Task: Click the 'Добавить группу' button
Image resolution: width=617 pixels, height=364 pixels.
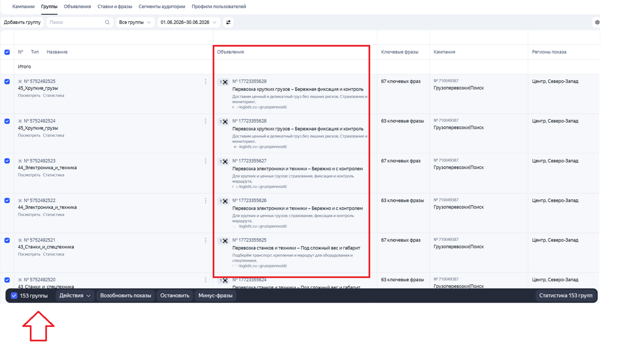Action: [x=22, y=22]
